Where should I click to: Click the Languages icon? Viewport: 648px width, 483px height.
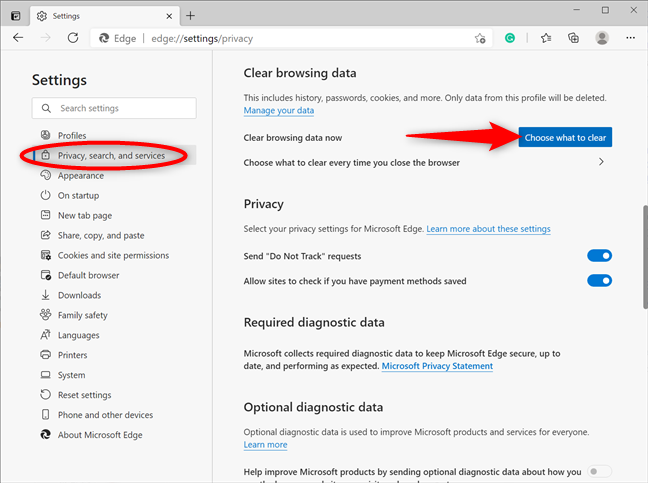pos(45,334)
